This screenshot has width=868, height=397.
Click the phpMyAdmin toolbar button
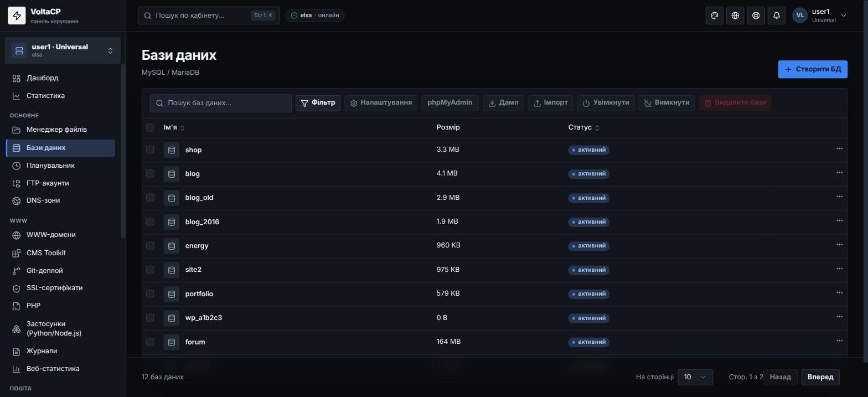click(x=449, y=103)
